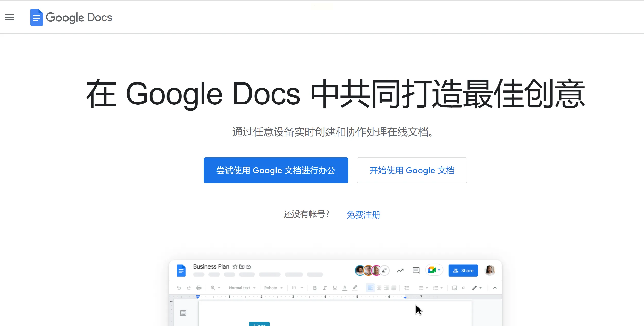
Task: Select center alignment in toolbar
Action: point(379,288)
